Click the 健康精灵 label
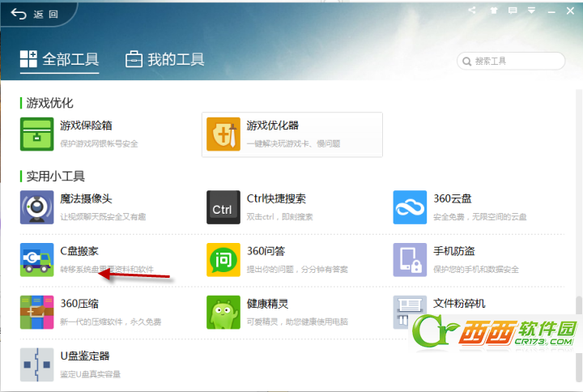 coord(267,304)
